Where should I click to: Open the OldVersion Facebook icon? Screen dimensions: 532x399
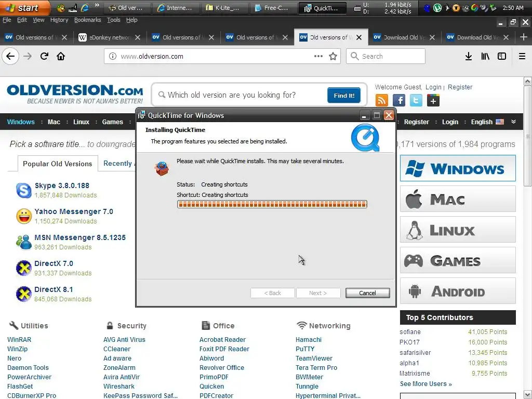tap(399, 100)
